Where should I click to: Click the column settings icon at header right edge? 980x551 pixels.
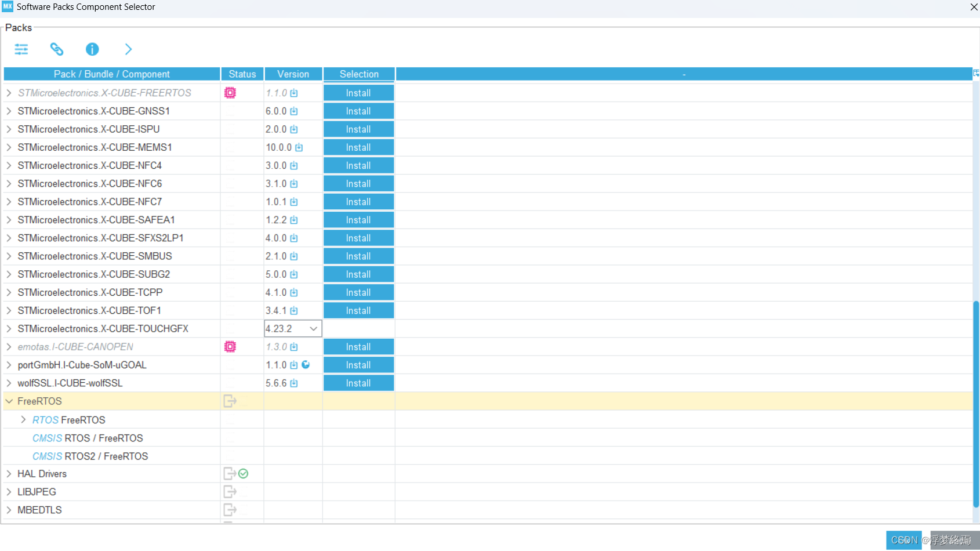pyautogui.click(x=977, y=74)
